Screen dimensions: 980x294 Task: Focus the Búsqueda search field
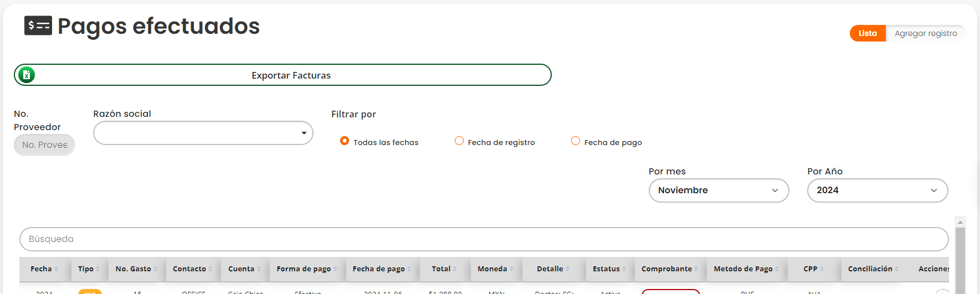[484, 239]
